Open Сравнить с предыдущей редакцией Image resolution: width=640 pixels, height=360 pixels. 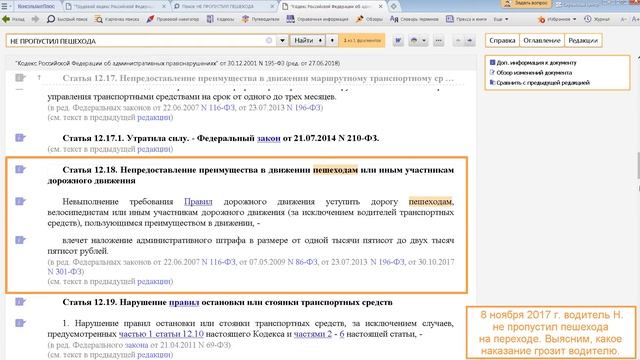[539, 82]
